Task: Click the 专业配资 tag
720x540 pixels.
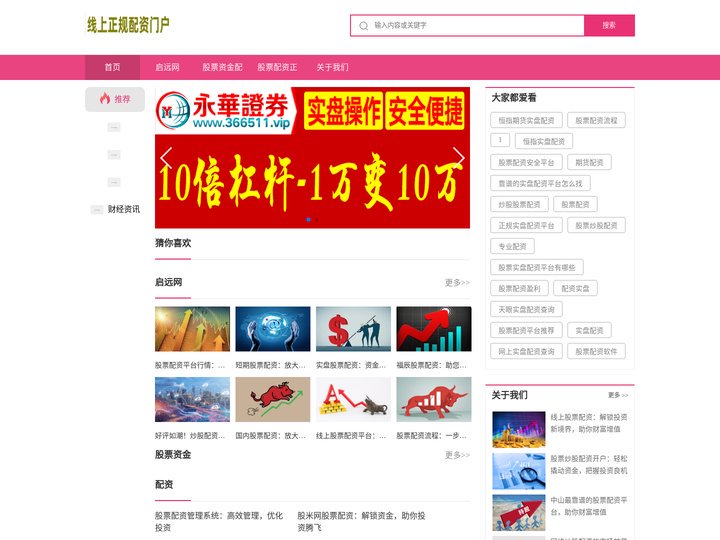Action: (x=512, y=247)
